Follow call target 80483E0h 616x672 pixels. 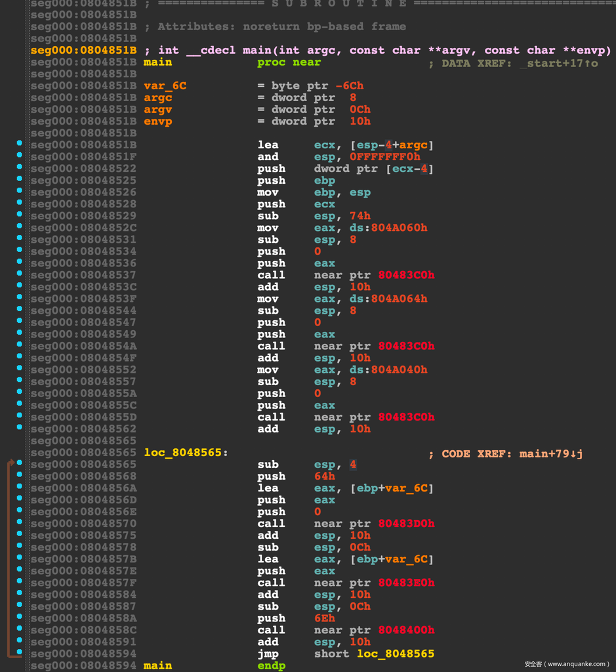click(406, 583)
